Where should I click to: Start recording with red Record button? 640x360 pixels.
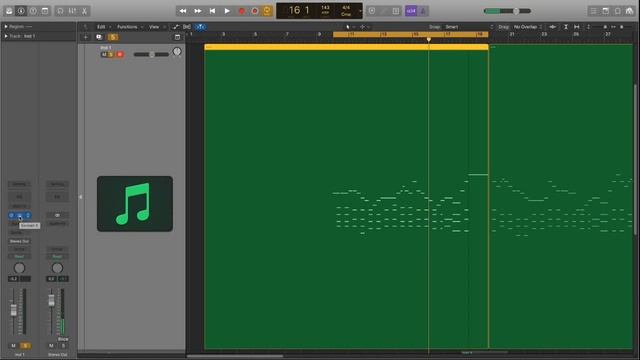pos(242,11)
